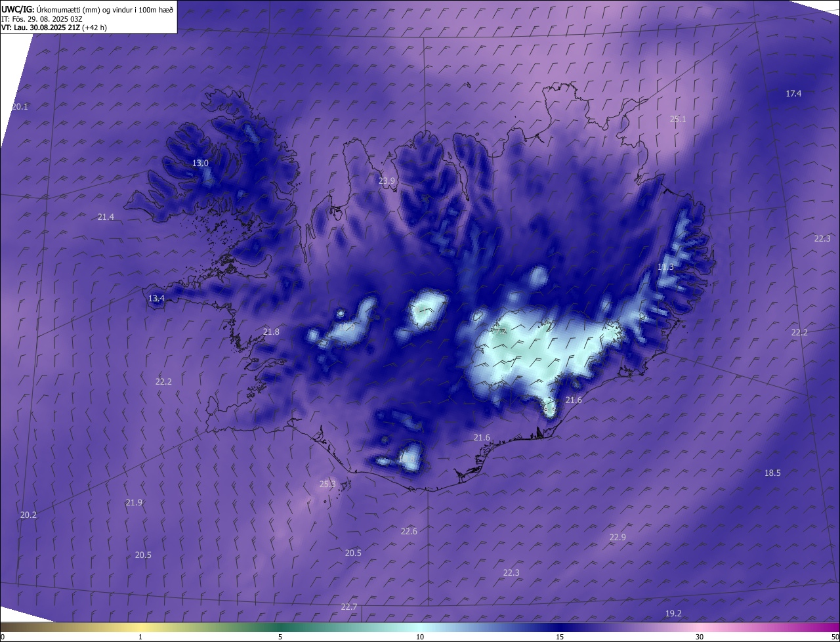Click the title line "UWC/IG: Úrkomumætti (mm) og vindur í 100m hæð"
Viewport: 840px width, 642px height.
point(87,9)
